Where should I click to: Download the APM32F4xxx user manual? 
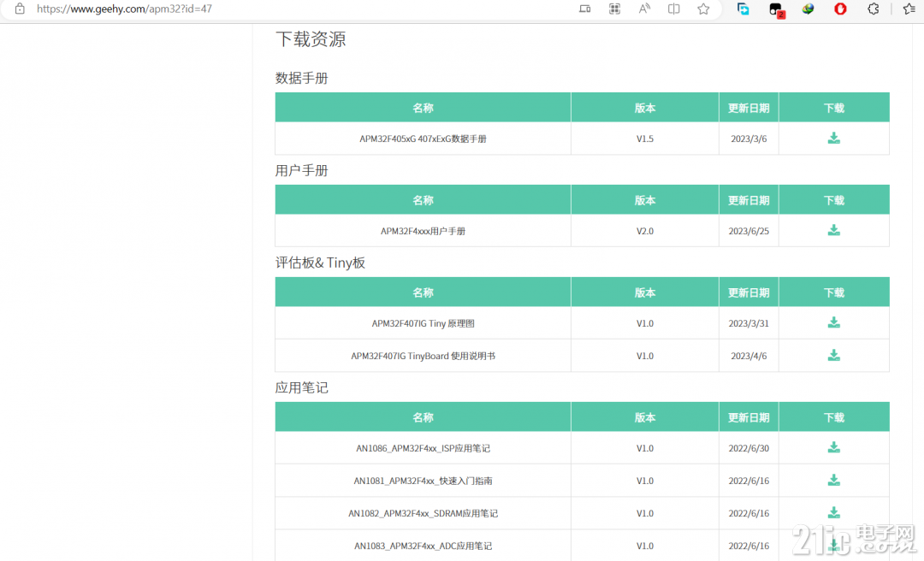(x=834, y=230)
